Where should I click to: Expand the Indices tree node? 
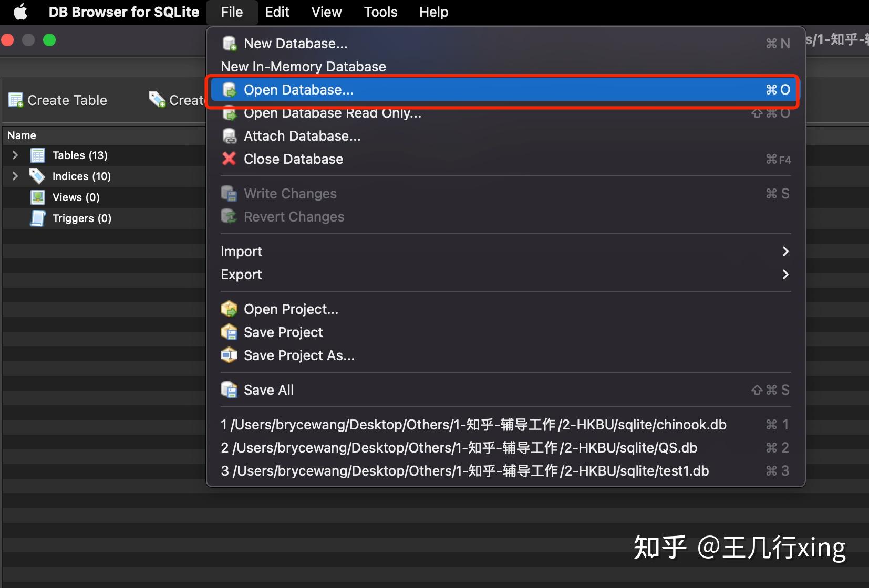coord(14,176)
